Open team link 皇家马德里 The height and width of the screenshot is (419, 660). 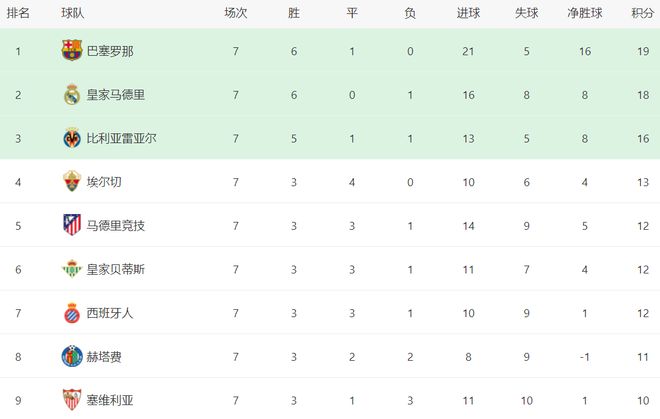(x=116, y=95)
